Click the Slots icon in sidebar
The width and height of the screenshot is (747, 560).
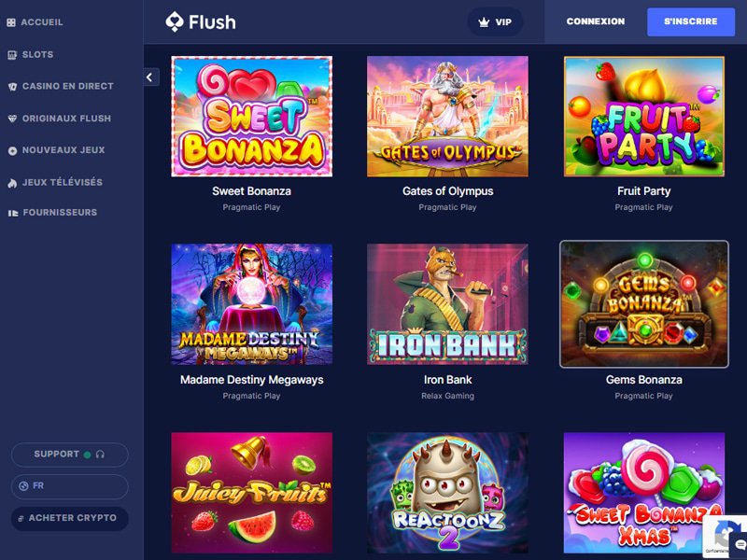click(x=12, y=55)
